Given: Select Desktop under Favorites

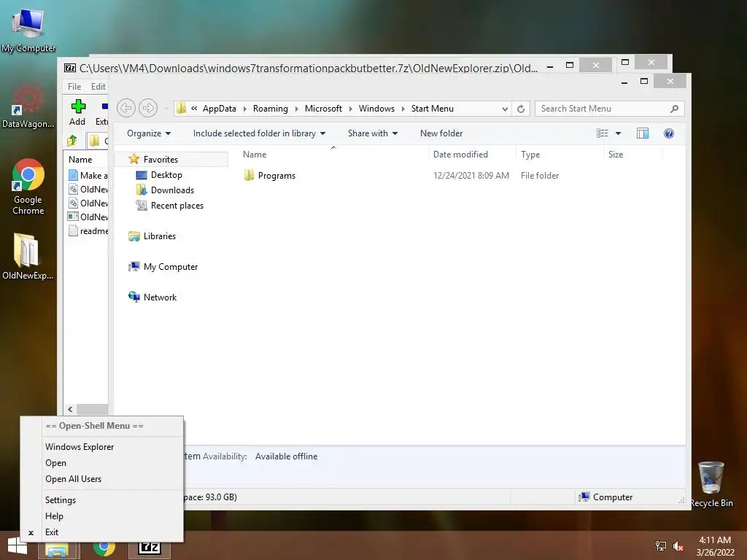Looking at the screenshot, I should tap(166, 175).
